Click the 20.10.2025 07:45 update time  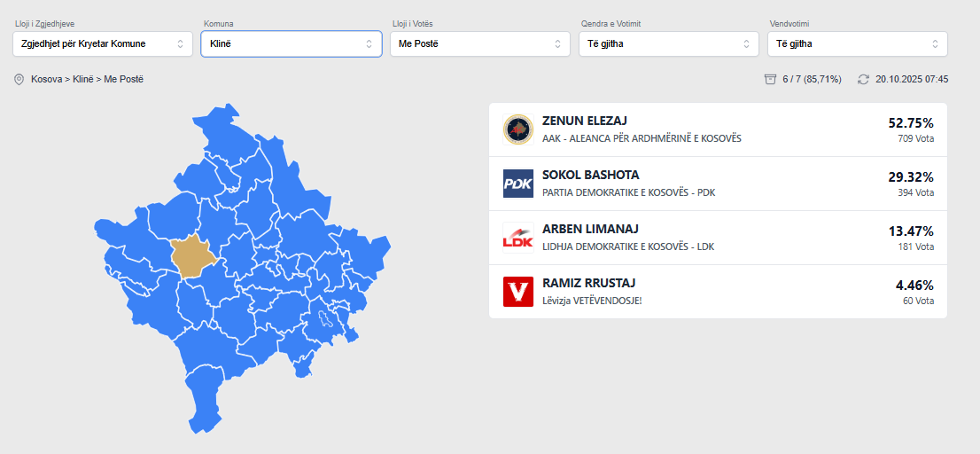[x=912, y=80]
